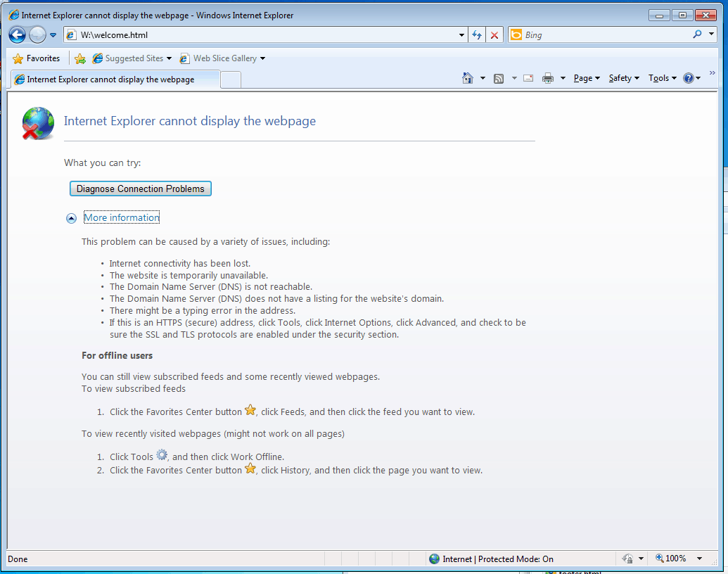Expand the address bar autocomplete dropdown

click(x=461, y=35)
